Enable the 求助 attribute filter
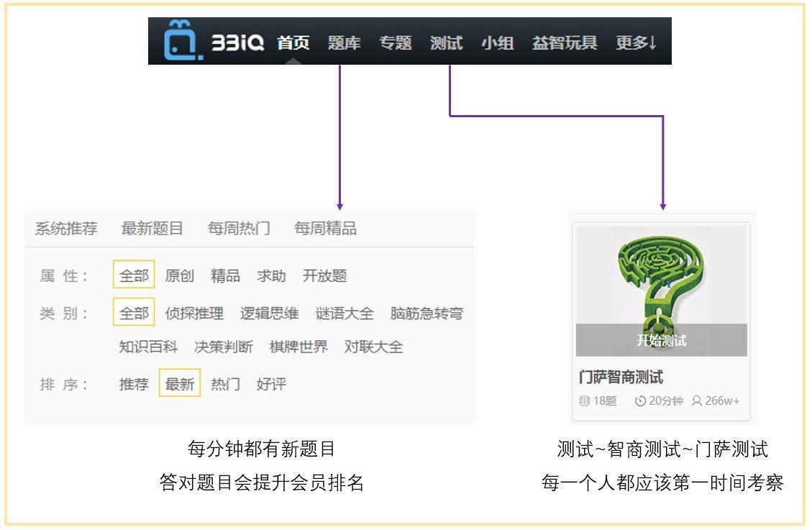The image size is (812, 530). click(x=270, y=275)
